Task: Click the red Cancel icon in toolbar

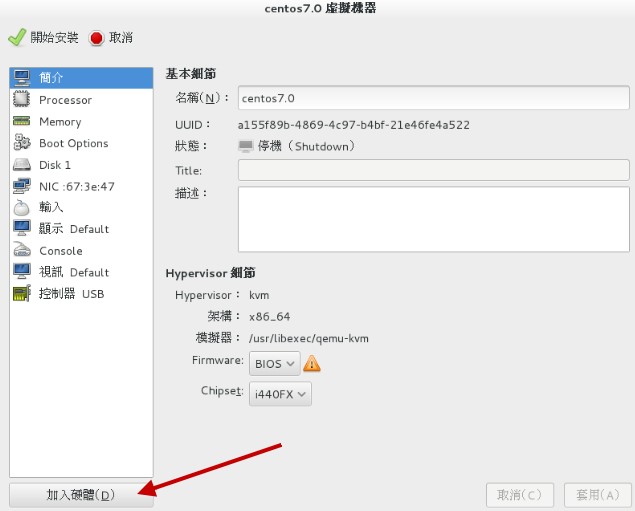Action: (97, 38)
